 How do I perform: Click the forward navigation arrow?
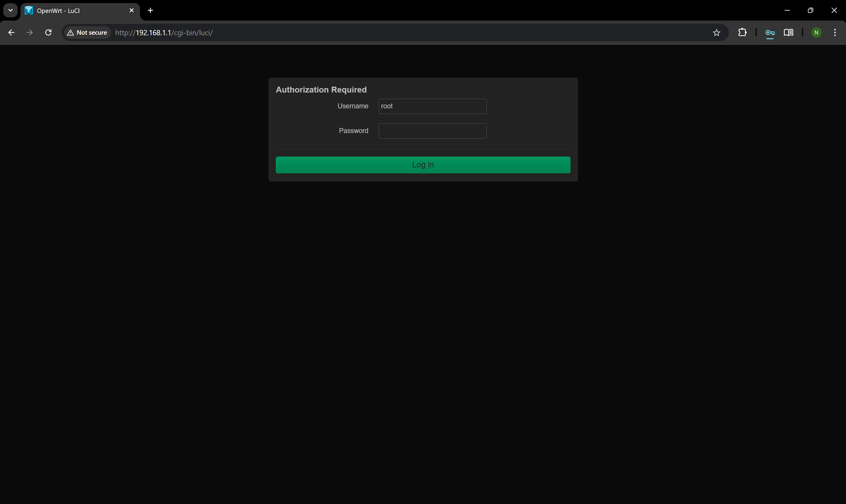30,32
